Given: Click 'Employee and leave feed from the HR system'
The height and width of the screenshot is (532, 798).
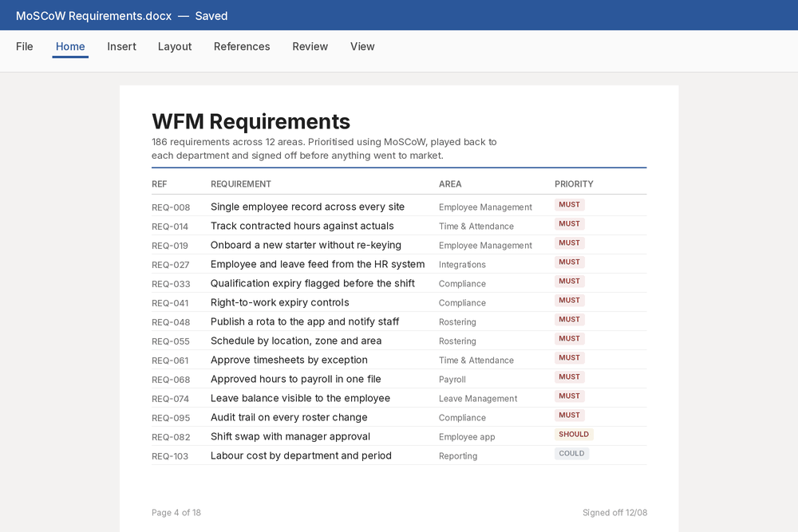Looking at the screenshot, I should 318,265.
